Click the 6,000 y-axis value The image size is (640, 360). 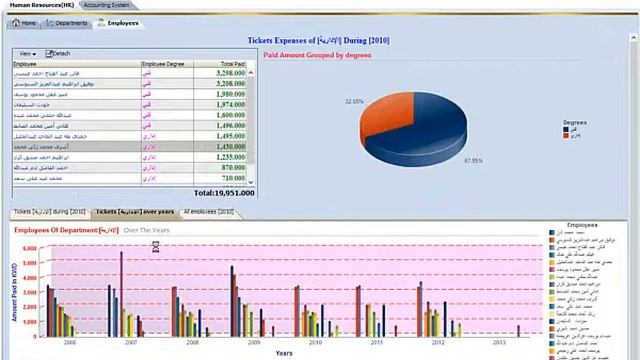tap(30, 248)
